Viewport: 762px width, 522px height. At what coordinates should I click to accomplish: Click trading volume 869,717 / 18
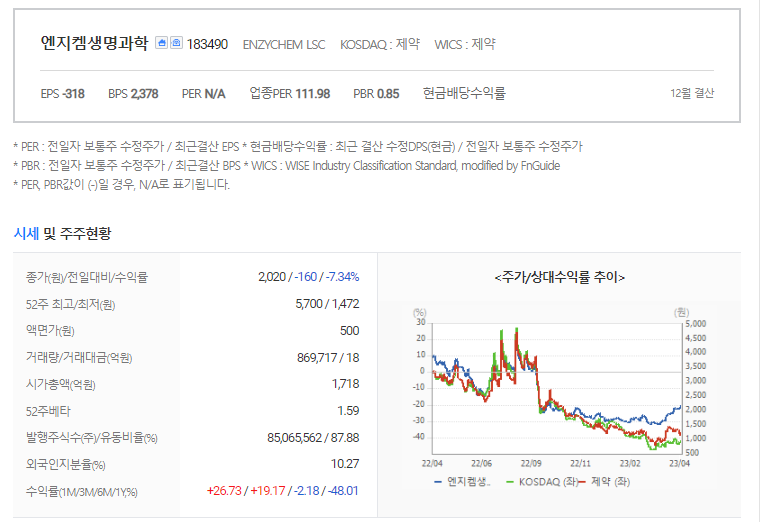(328, 358)
